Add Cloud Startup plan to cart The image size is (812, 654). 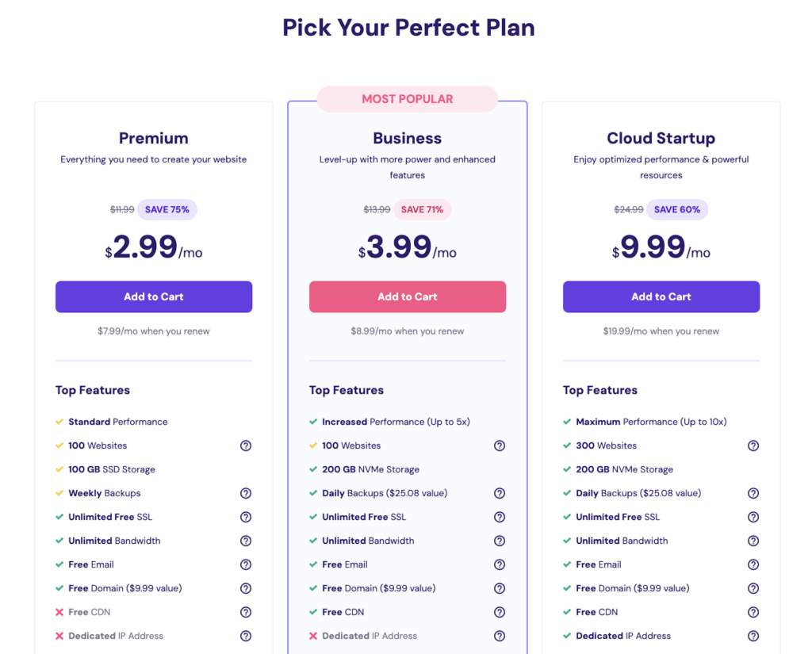(661, 296)
